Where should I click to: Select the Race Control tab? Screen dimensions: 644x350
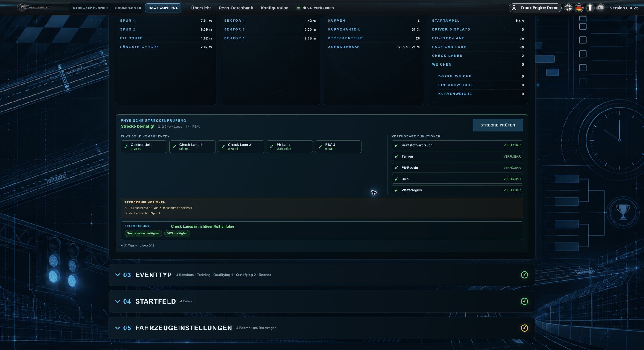163,8
